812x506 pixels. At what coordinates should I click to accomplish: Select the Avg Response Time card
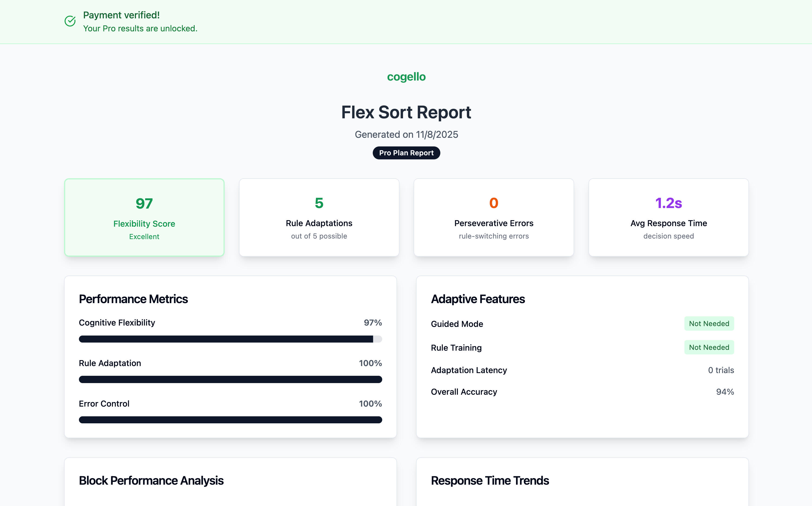pos(668,217)
